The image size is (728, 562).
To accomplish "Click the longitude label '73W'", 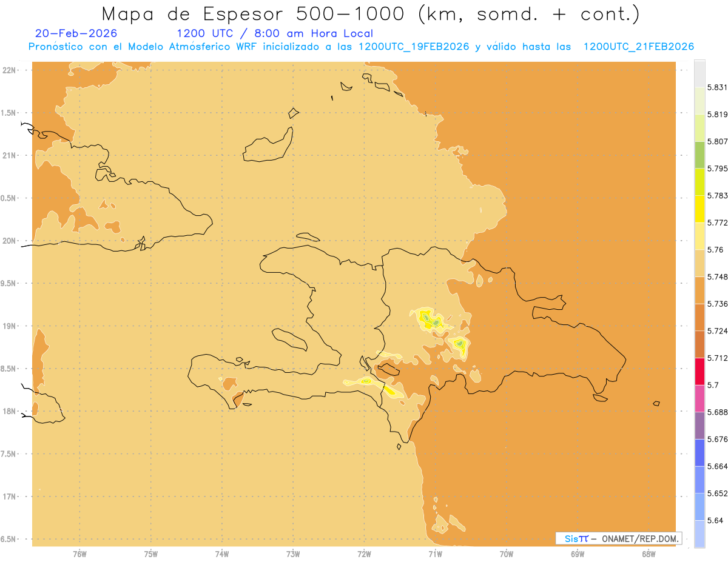I will tap(293, 554).
